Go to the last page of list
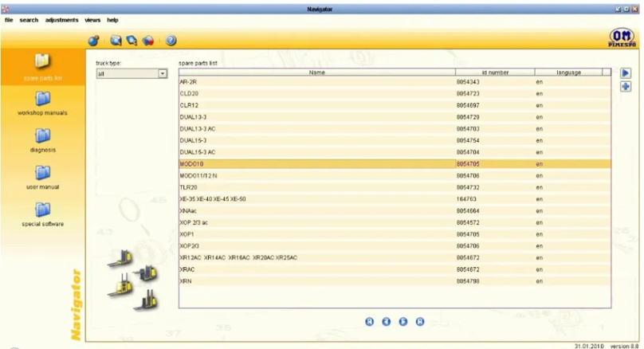 pos(420,321)
